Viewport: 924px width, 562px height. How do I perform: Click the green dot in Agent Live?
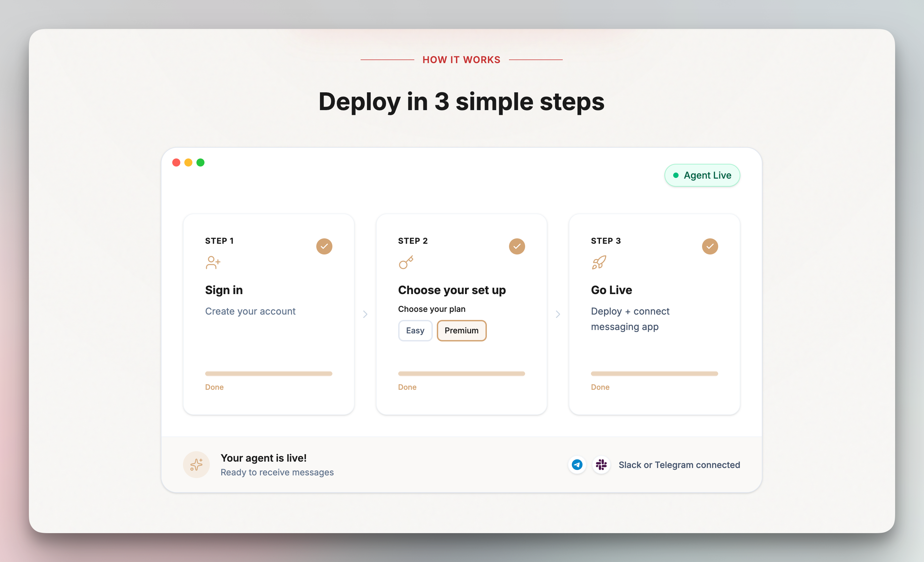tap(676, 175)
